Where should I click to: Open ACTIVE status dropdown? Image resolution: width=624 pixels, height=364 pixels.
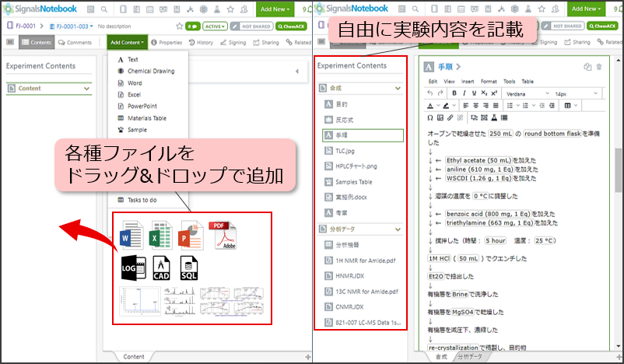pyautogui.click(x=215, y=26)
